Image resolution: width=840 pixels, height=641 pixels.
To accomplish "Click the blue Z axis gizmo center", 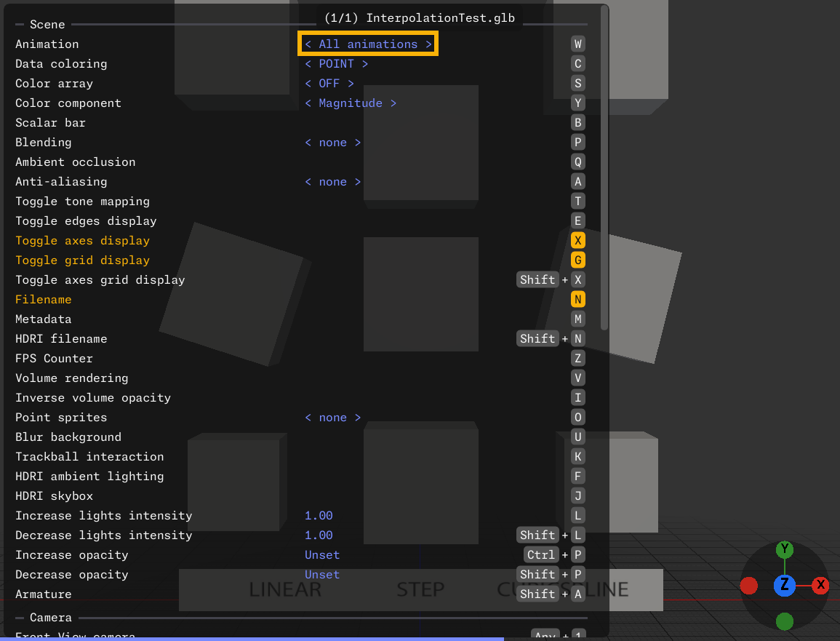I will 784,584.
